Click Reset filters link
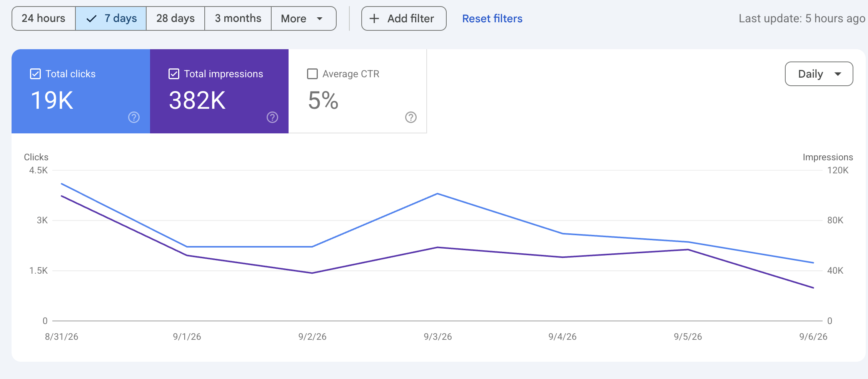Screen dimensions: 868x379 tap(492, 18)
